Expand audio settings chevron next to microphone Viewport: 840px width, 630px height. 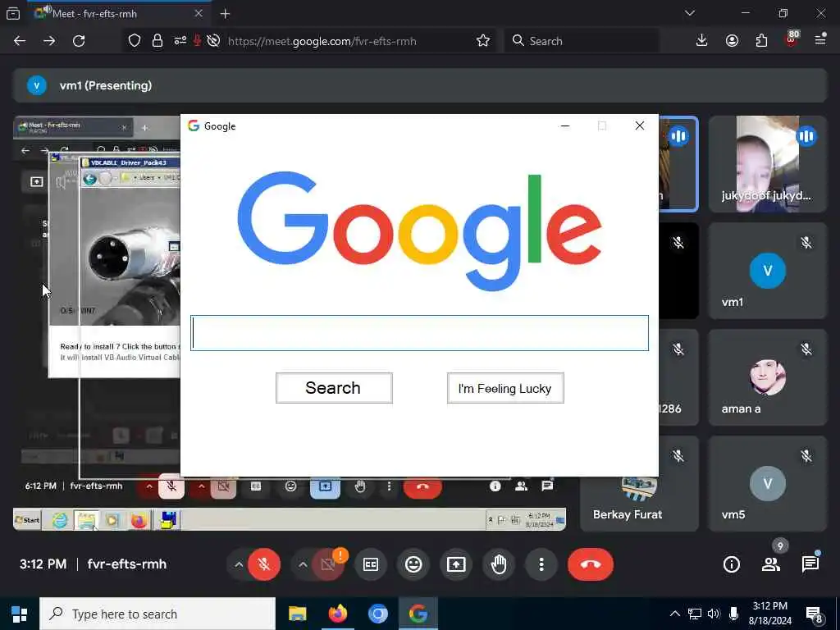pos(239,564)
